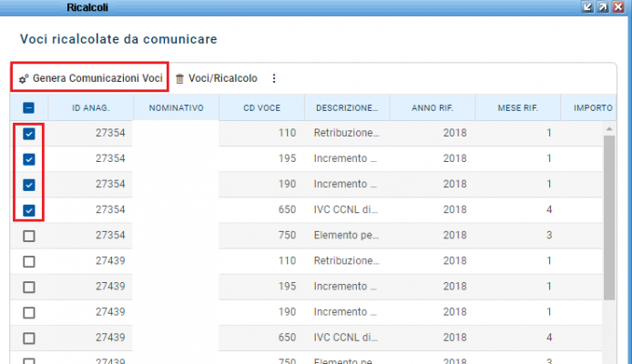Select 'Elemento pe...' cell of ID 27354
Screen dimensions: 632x364
click(x=346, y=235)
